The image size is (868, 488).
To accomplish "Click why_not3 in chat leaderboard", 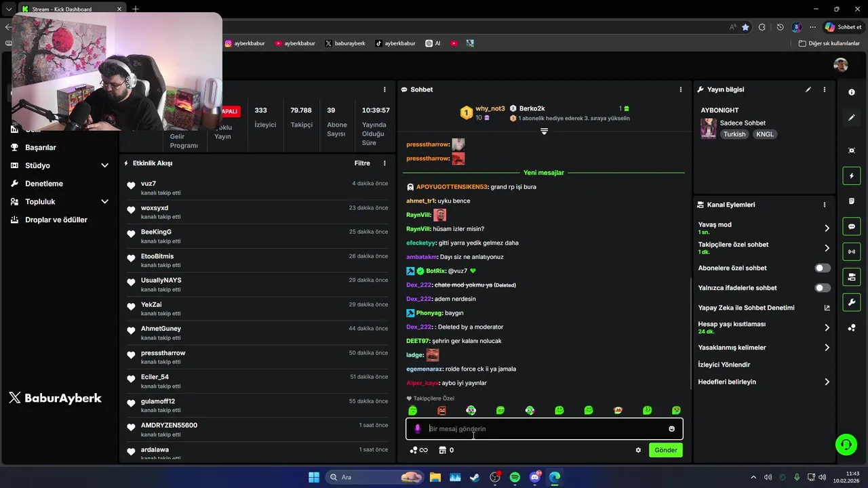I will [490, 108].
